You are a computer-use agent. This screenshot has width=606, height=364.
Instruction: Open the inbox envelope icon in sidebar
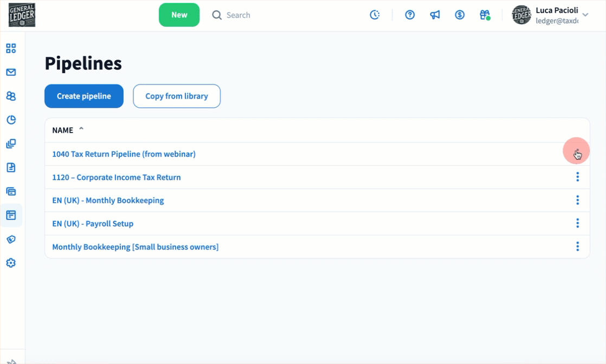click(11, 73)
